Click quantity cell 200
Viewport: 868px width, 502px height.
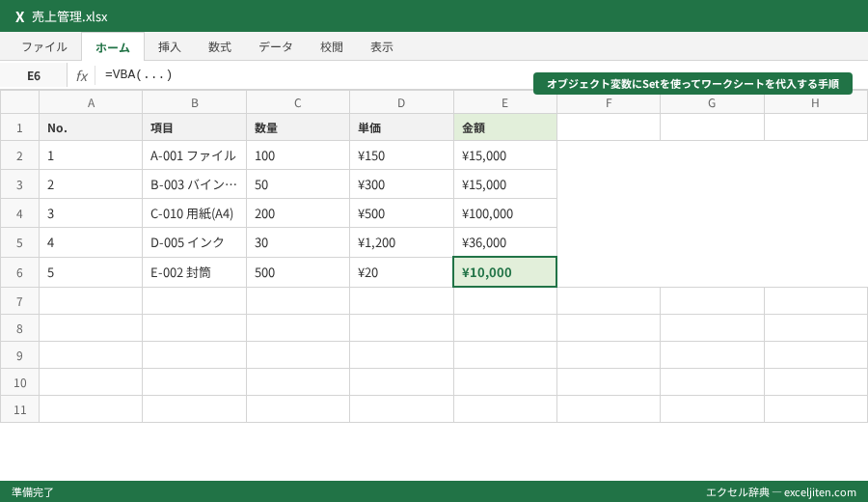[298, 212]
